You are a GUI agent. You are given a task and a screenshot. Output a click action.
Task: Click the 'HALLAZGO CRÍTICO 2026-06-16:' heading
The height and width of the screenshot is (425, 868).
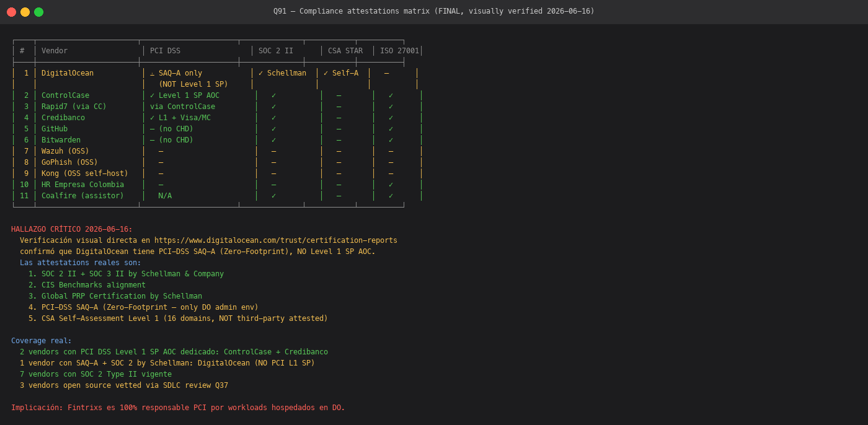click(72, 229)
